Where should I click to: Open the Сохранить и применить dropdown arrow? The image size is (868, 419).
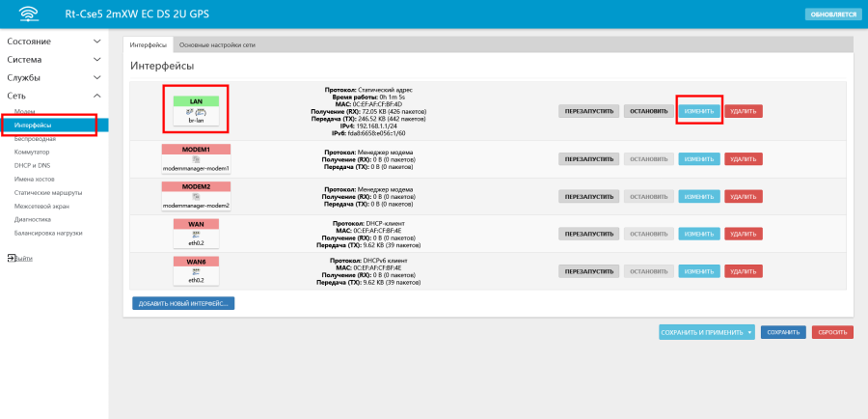[x=749, y=332]
